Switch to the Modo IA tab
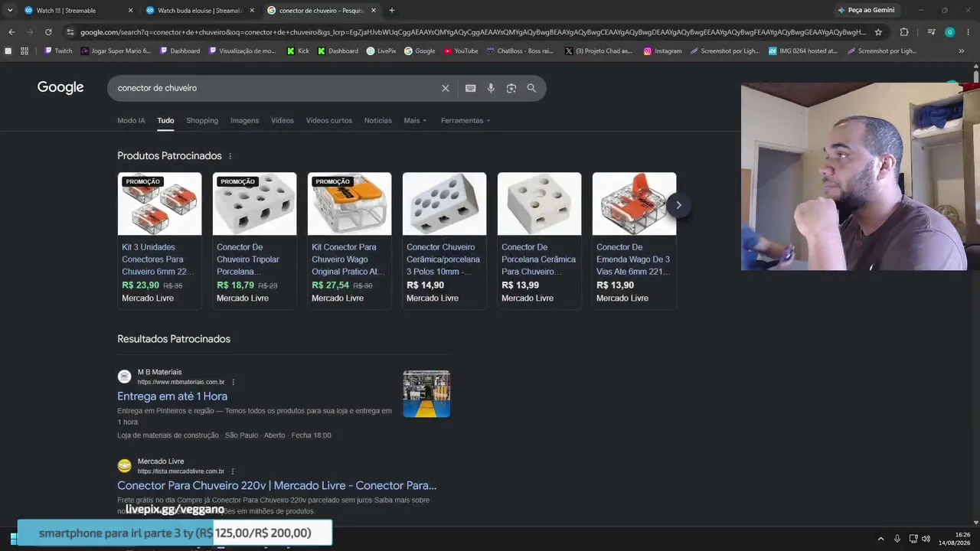Screen dimensions: 980x551 coord(131,120)
